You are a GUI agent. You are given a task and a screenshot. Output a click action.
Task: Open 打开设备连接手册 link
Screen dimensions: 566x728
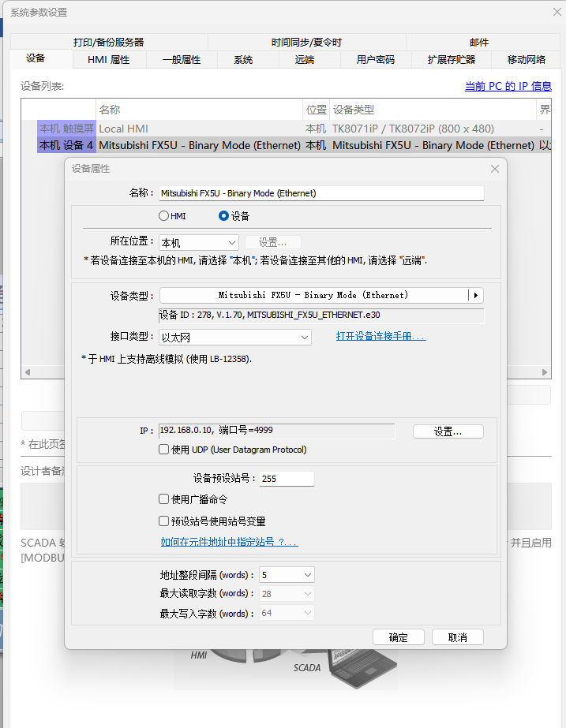point(380,336)
